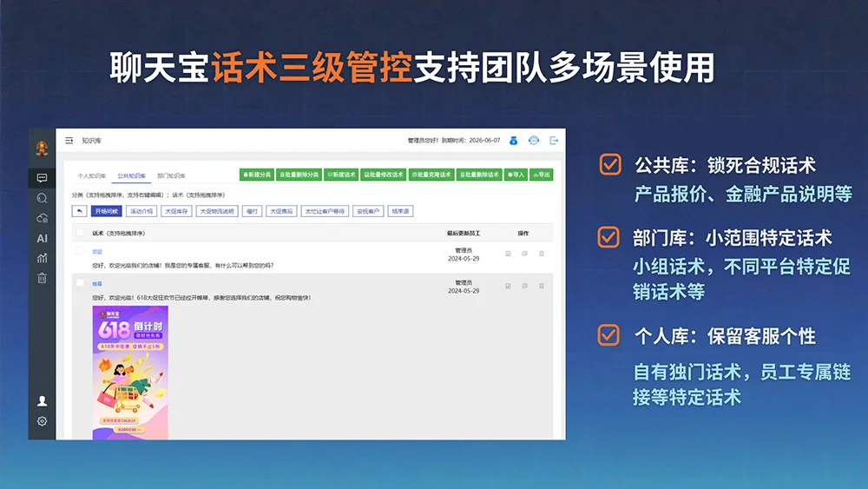868x489 pixels.
Task: Click copy icon for 618 greeting row
Action: click(x=524, y=286)
